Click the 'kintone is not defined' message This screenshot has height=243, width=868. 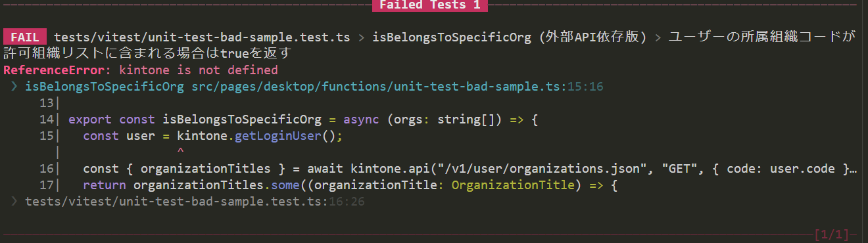click(199, 70)
